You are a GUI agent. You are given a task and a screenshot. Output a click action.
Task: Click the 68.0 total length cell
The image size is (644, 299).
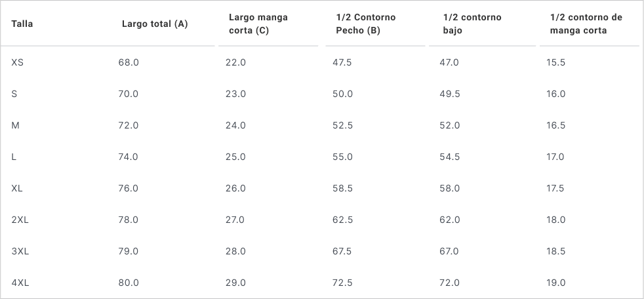(128, 62)
